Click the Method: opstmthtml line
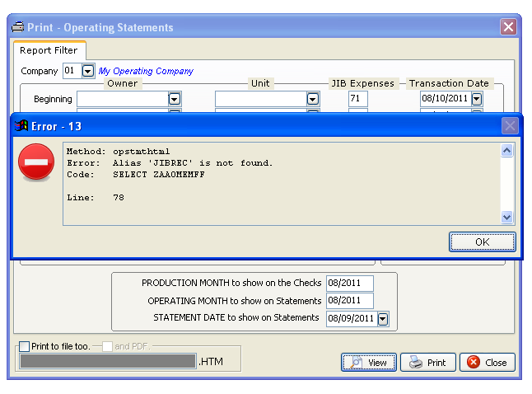Screen dimensions: 532x394 point(118,151)
